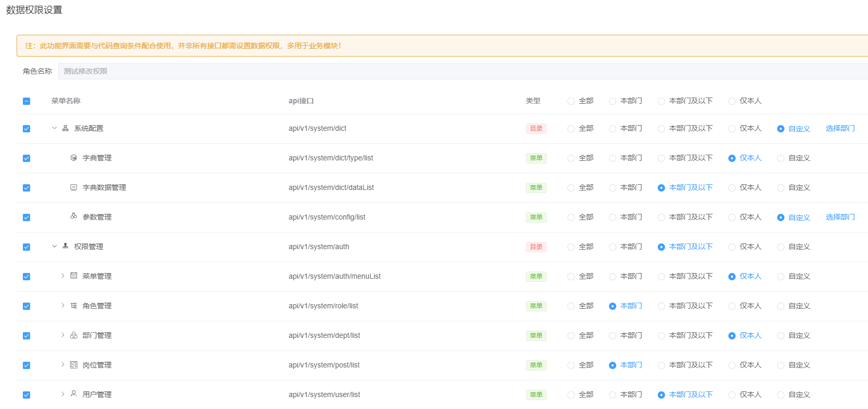Set 菜单管理 to 本部门及以下
This screenshot has width=868, height=409.
pyautogui.click(x=661, y=277)
